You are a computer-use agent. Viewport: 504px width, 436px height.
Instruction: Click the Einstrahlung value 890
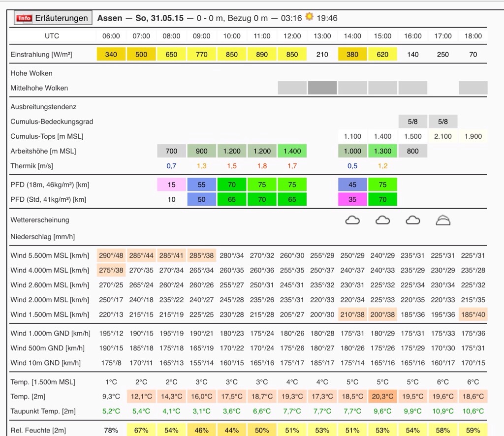click(262, 54)
